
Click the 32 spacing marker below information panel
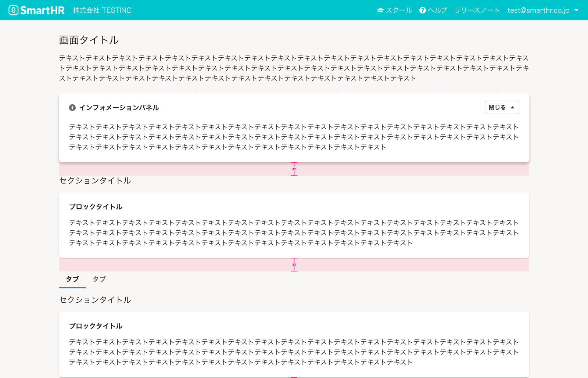pyautogui.click(x=294, y=169)
